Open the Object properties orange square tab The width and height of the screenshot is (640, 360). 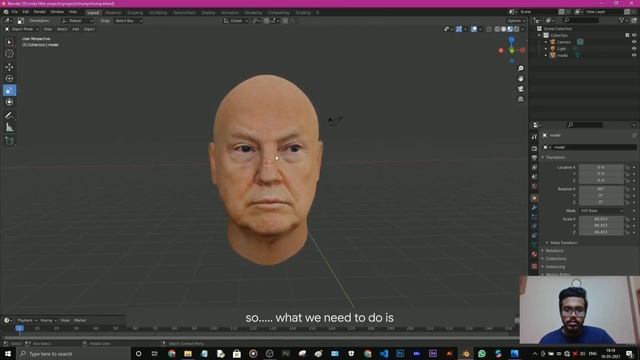click(x=534, y=198)
